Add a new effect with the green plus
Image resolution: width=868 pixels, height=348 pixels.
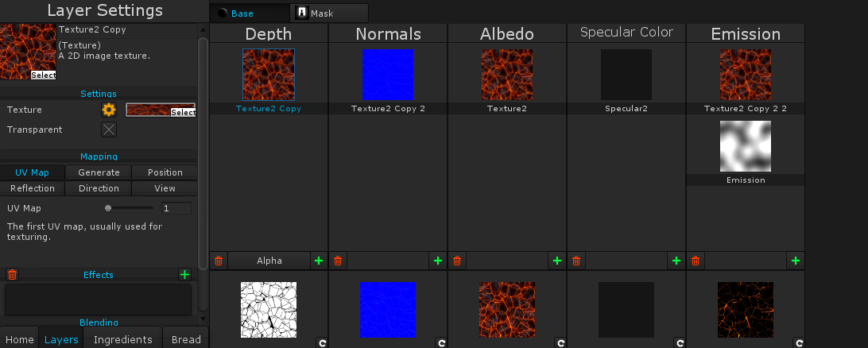[185, 275]
